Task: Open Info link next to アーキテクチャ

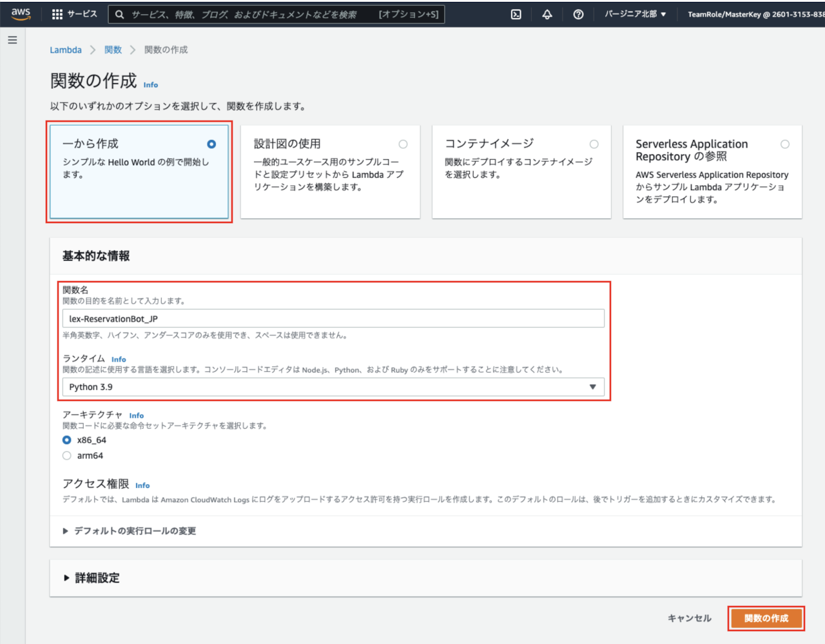Action: point(137,415)
